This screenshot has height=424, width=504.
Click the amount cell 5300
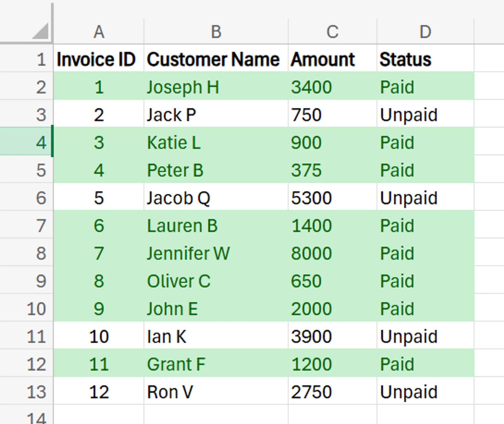pyautogui.click(x=332, y=197)
